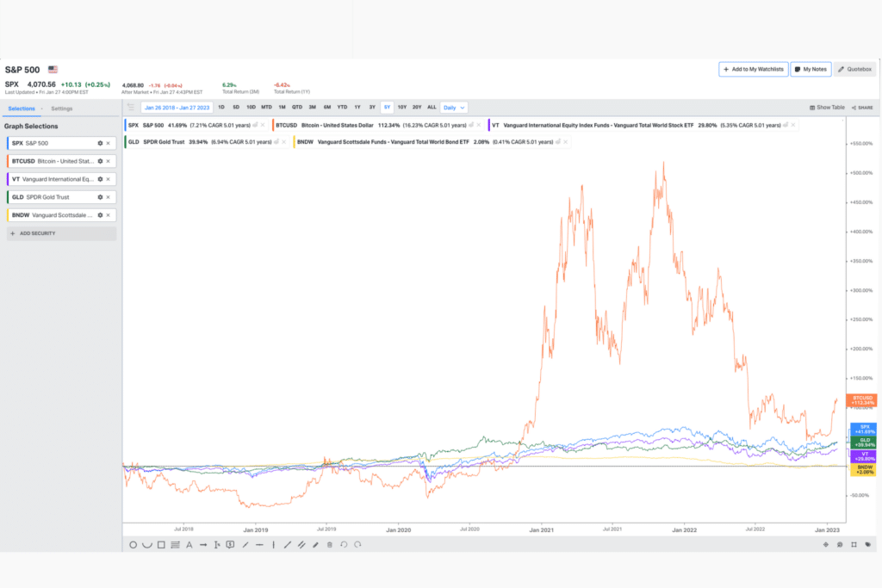882x588 pixels.
Task: Close GLD legend chip on chart
Action: [x=284, y=142]
